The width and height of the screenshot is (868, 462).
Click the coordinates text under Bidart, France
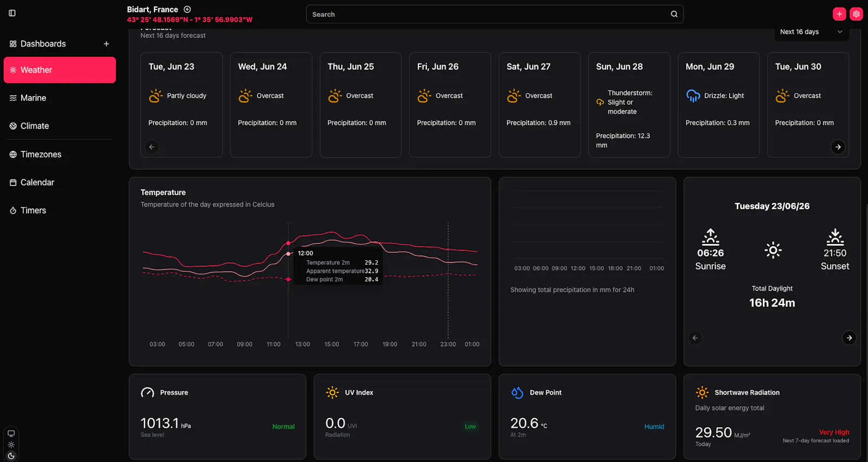coord(189,20)
